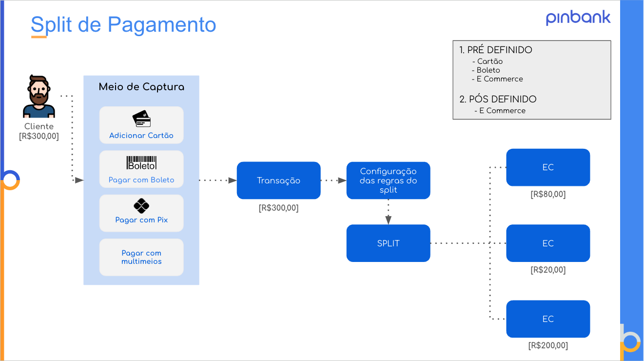Screen dimensions: 644x361
Task: Click the Split de Pagamento title
Action: pyautogui.click(x=123, y=24)
